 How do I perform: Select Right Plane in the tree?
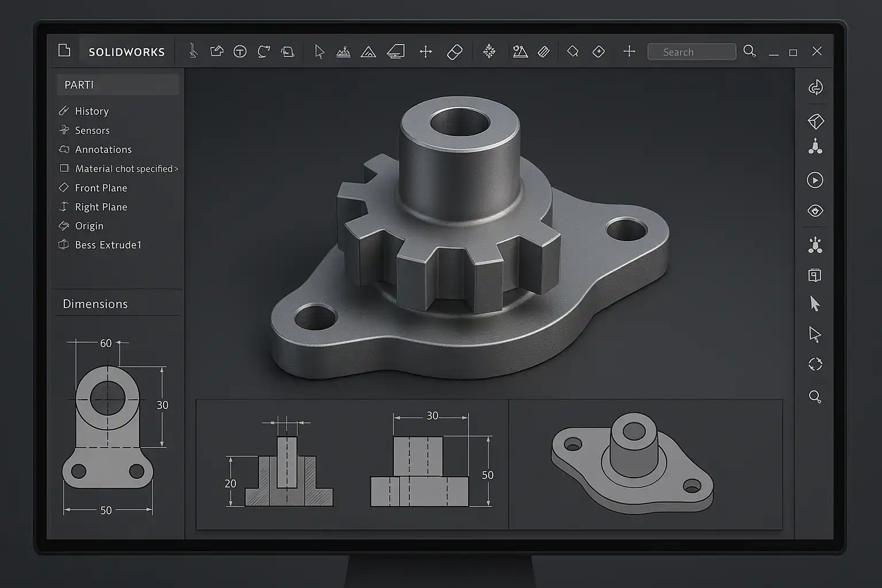pos(101,207)
